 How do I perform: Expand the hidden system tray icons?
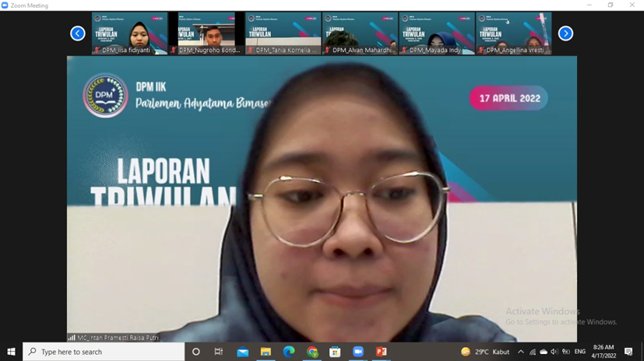tap(521, 352)
